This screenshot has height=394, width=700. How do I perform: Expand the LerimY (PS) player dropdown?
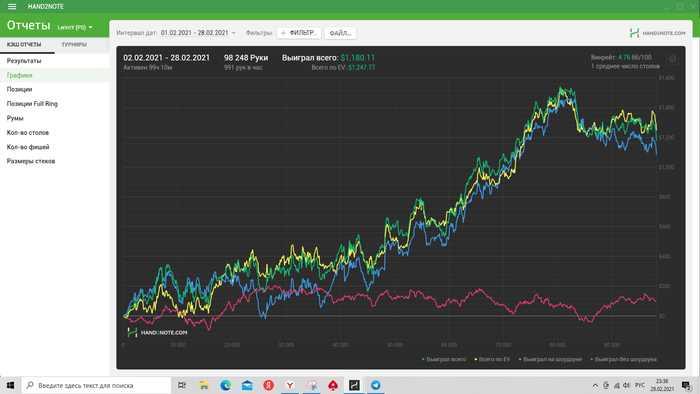tap(75, 27)
